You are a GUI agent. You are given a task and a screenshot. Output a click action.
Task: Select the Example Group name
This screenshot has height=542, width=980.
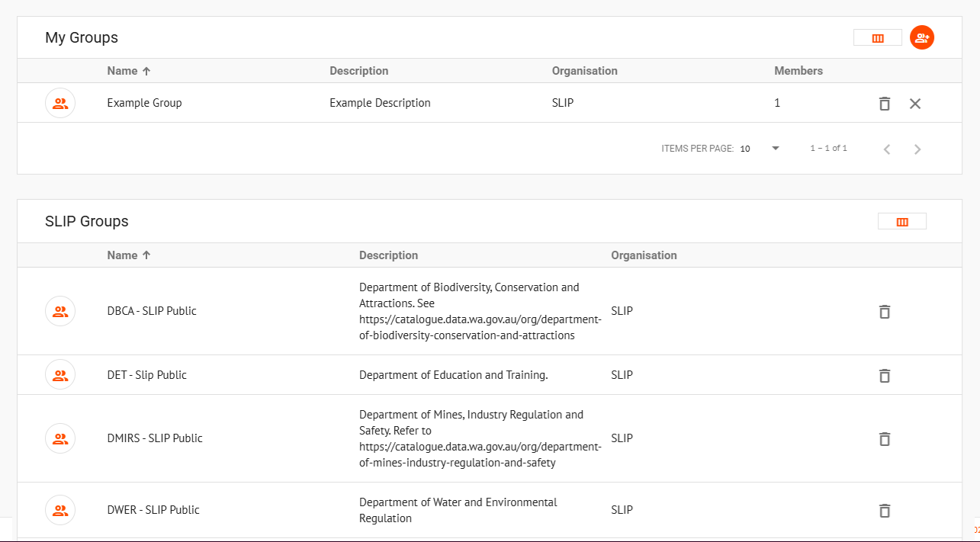pos(144,103)
